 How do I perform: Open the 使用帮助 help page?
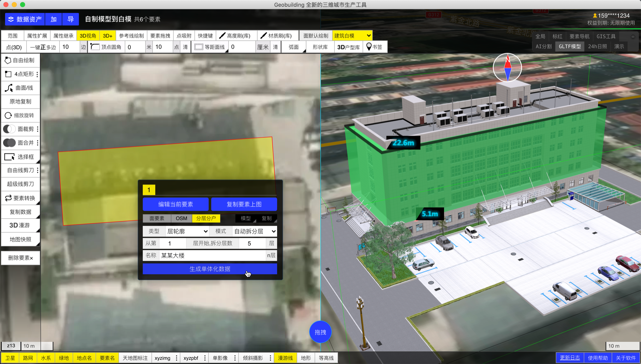[598, 358]
